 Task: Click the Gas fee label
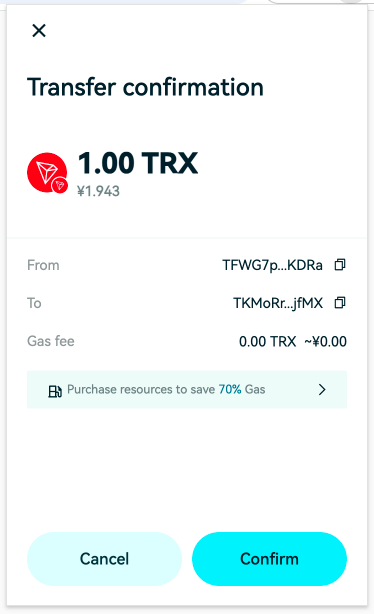point(51,341)
